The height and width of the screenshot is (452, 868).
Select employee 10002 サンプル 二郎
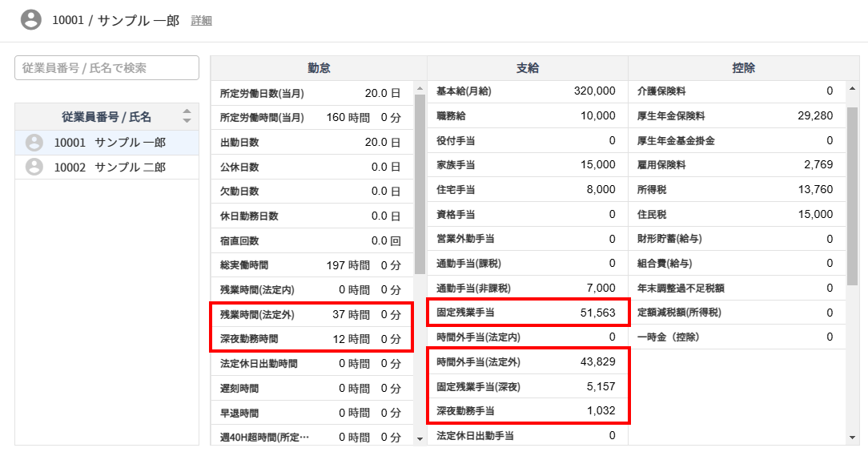[x=106, y=167]
